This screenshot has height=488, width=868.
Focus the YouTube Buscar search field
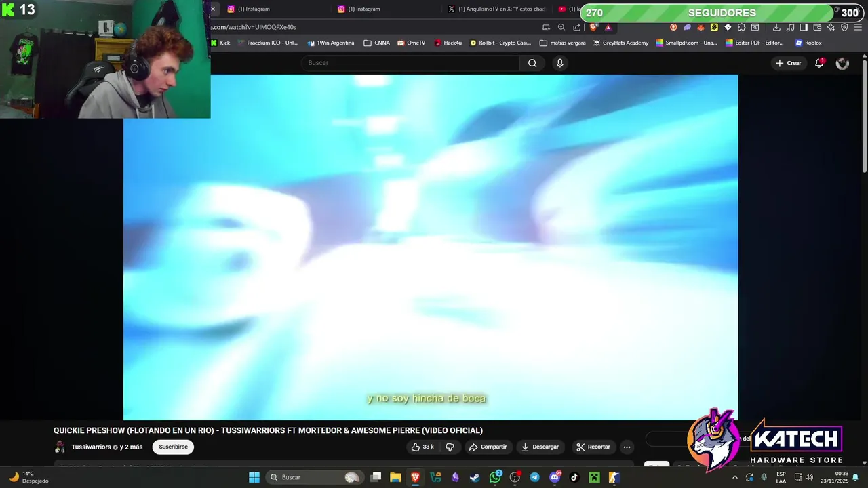click(x=410, y=63)
